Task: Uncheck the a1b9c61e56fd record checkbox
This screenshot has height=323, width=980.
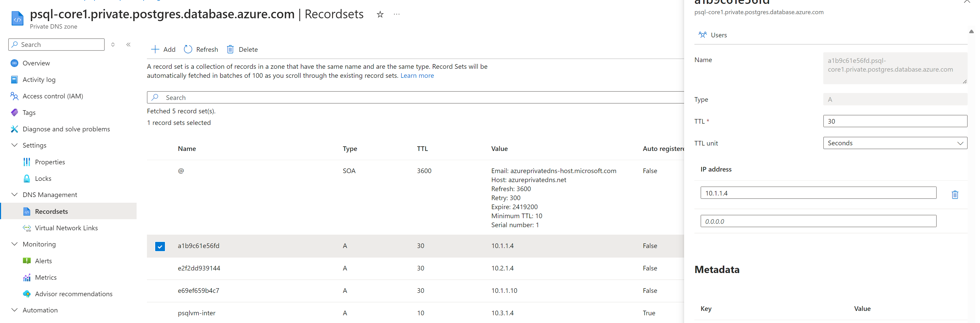Action: click(160, 246)
